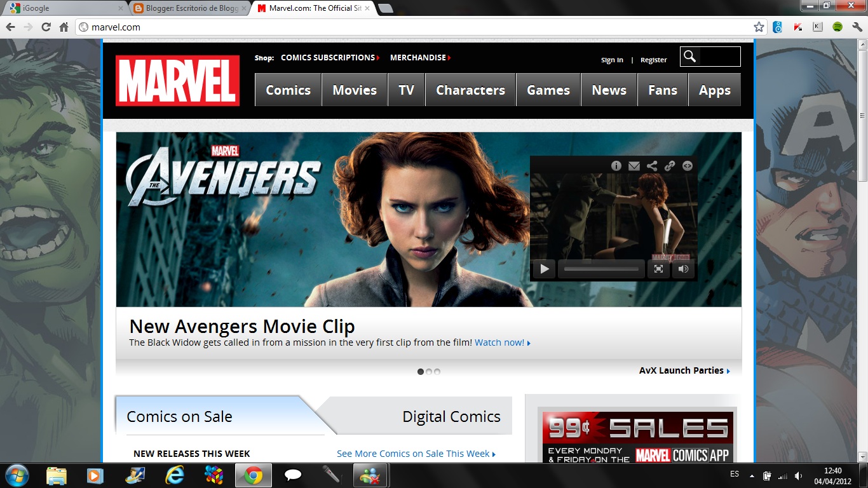Click the Marvel logo

click(x=177, y=82)
